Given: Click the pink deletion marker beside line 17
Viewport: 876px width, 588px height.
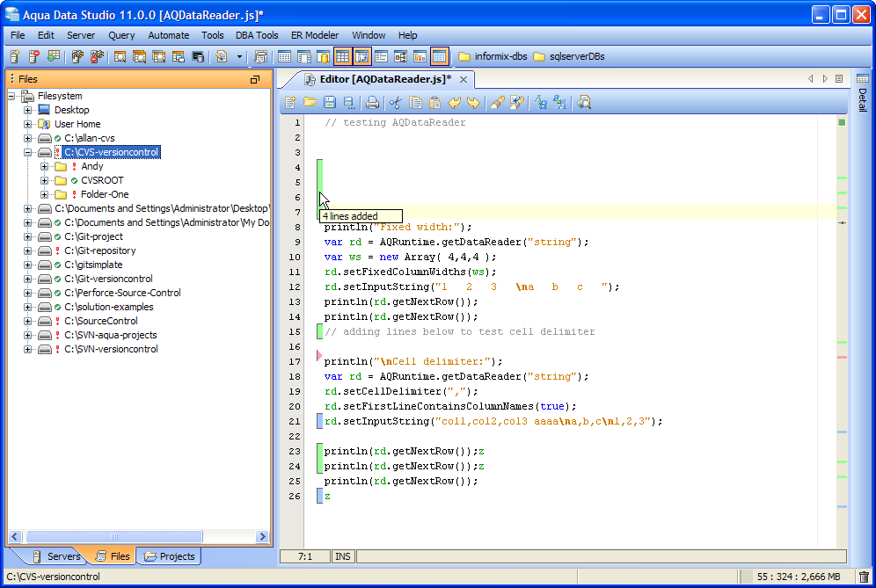Looking at the screenshot, I should pyautogui.click(x=319, y=354).
